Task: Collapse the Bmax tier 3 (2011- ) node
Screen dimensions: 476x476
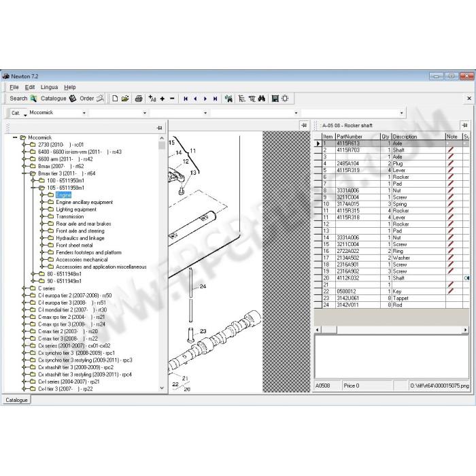Action: click(x=24, y=173)
